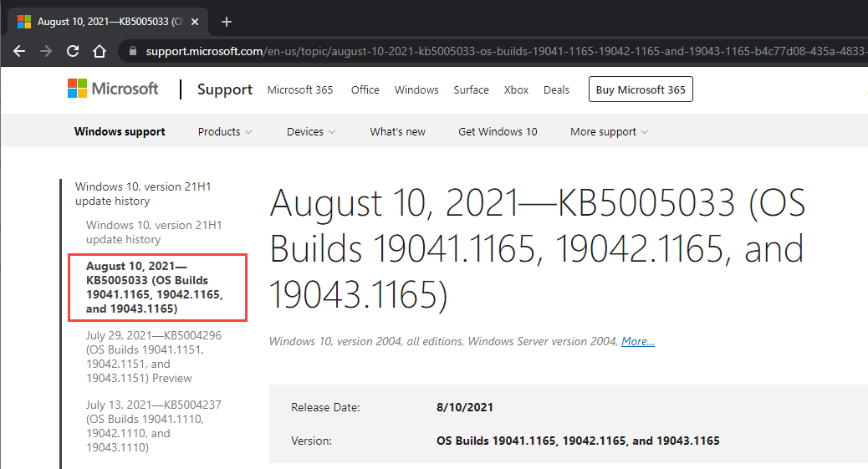Open Xbox in top navigation

516,89
